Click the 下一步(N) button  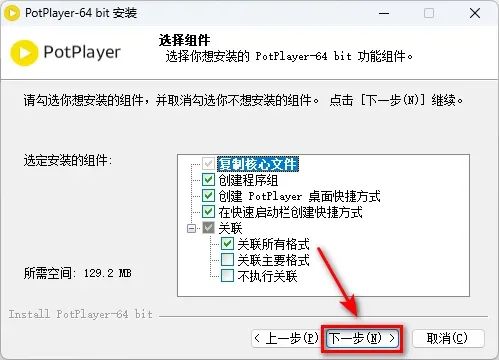[362, 339]
